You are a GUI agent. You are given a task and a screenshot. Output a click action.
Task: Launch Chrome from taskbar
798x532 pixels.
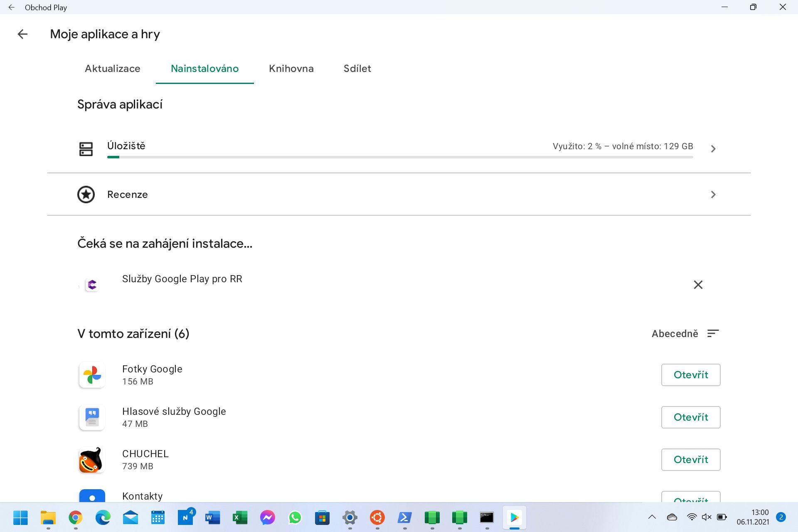point(76,517)
